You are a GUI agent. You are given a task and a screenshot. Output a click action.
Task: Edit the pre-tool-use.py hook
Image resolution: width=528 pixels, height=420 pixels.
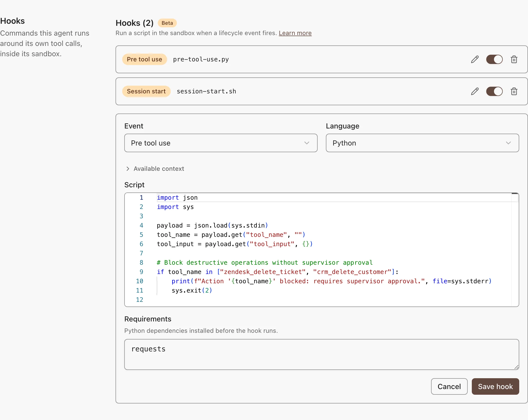[x=475, y=59]
